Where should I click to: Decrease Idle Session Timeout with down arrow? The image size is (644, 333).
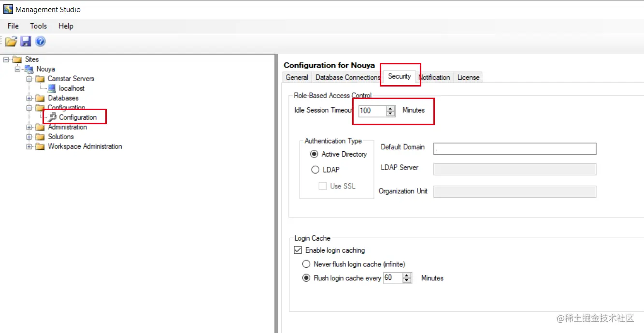(391, 114)
